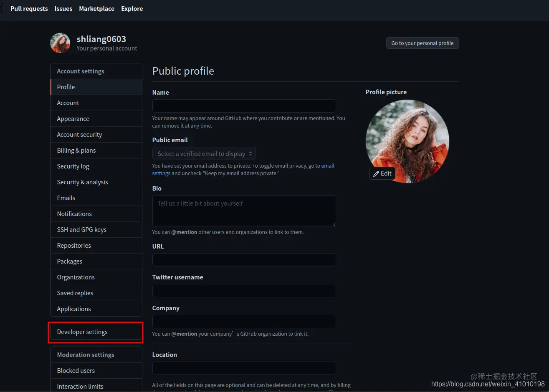The width and height of the screenshot is (549, 392).
Task: Open SSH and GPG keys page
Action: (x=96, y=229)
